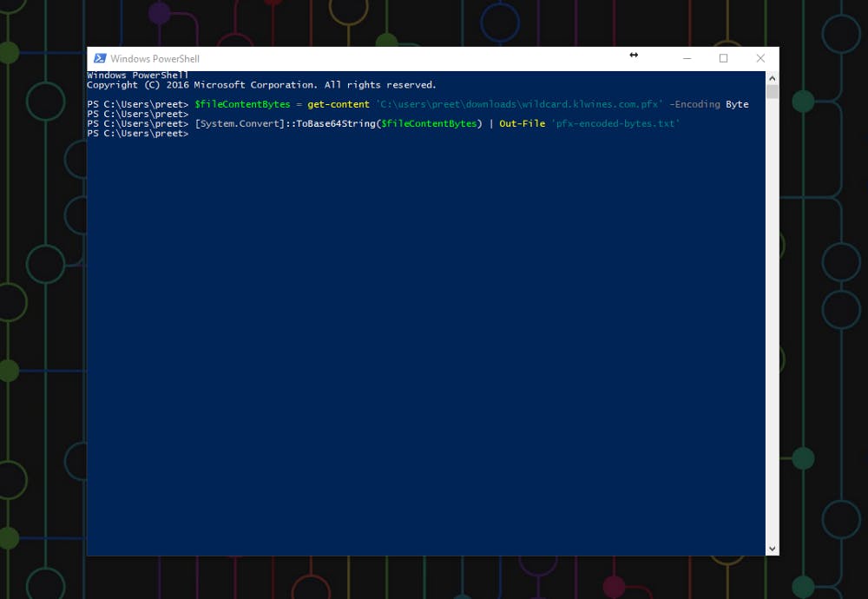Select the get-content cmdlet text

pos(340,103)
